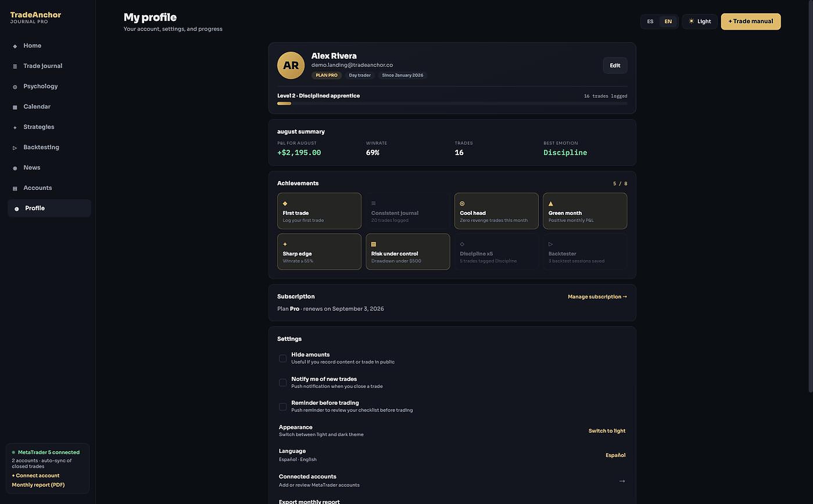
Task: Click demo.landing@tradeanchor.co email
Action: (352, 65)
